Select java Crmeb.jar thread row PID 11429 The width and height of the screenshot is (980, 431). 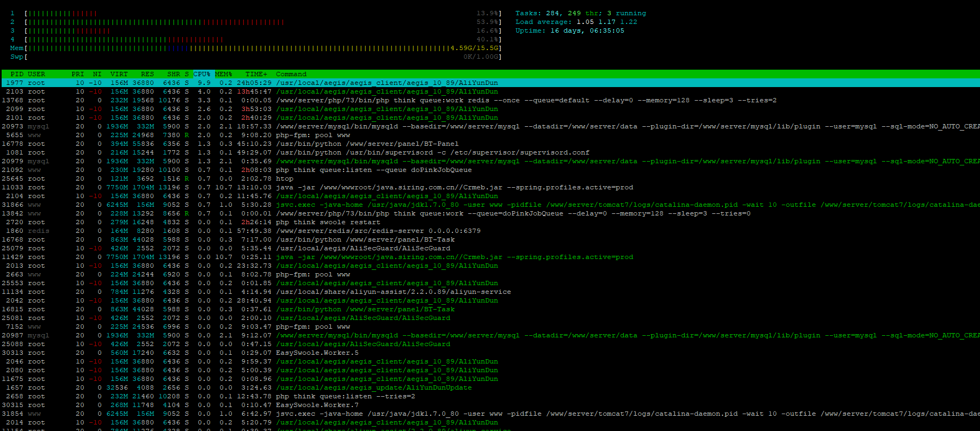(x=490, y=257)
